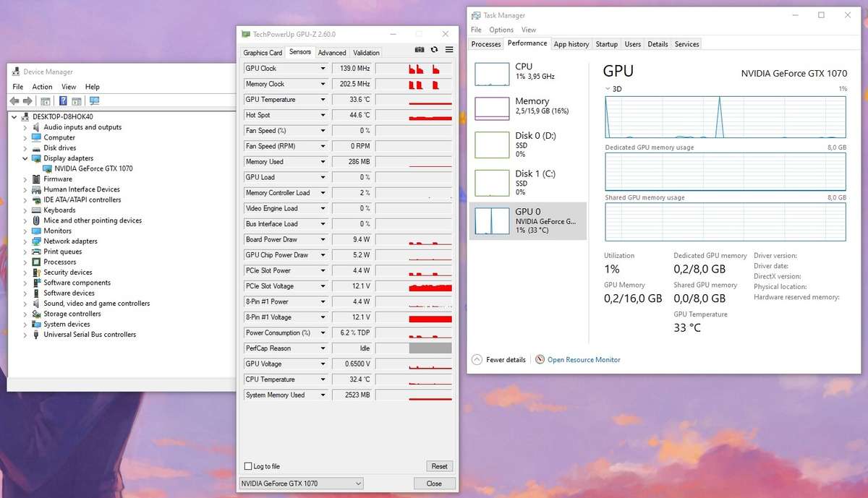Click the Help icon in Device Manager toolbar
868x498 pixels.
click(x=63, y=100)
